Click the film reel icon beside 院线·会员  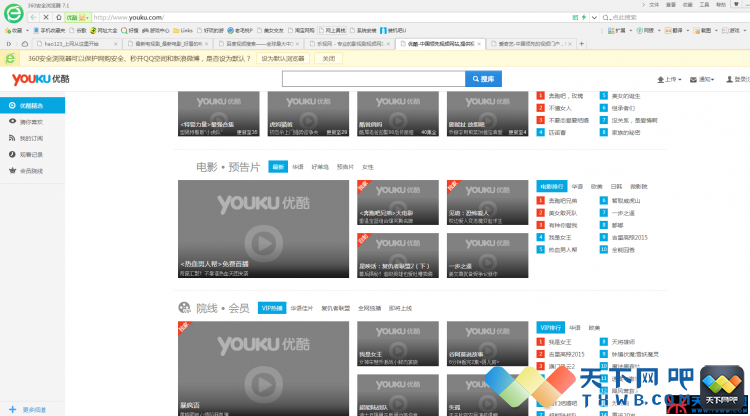click(x=184, y=308)
